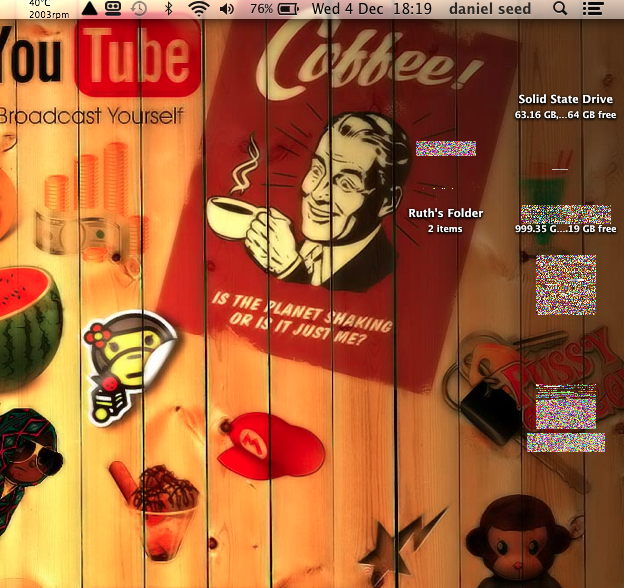This screenshot has width=624, height=588.
Task: Select the glitched drive name above 999.35 G
Action: (x=566, y=214)
